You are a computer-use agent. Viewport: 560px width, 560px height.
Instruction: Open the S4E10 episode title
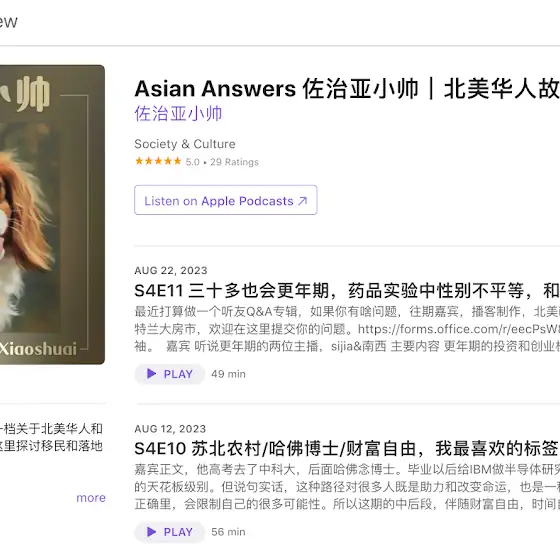347,449
